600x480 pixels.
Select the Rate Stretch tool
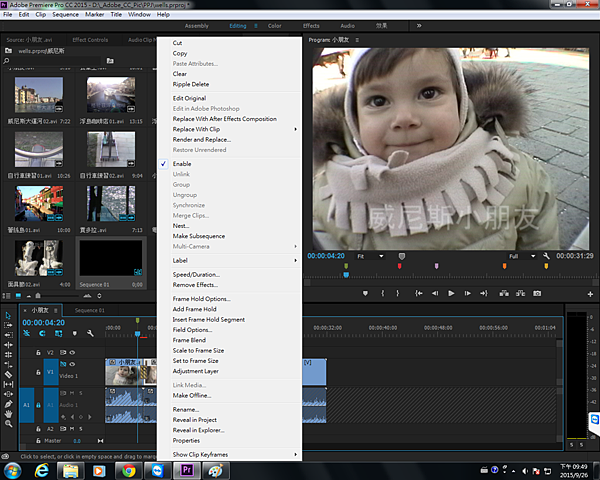tap(8, 364)
